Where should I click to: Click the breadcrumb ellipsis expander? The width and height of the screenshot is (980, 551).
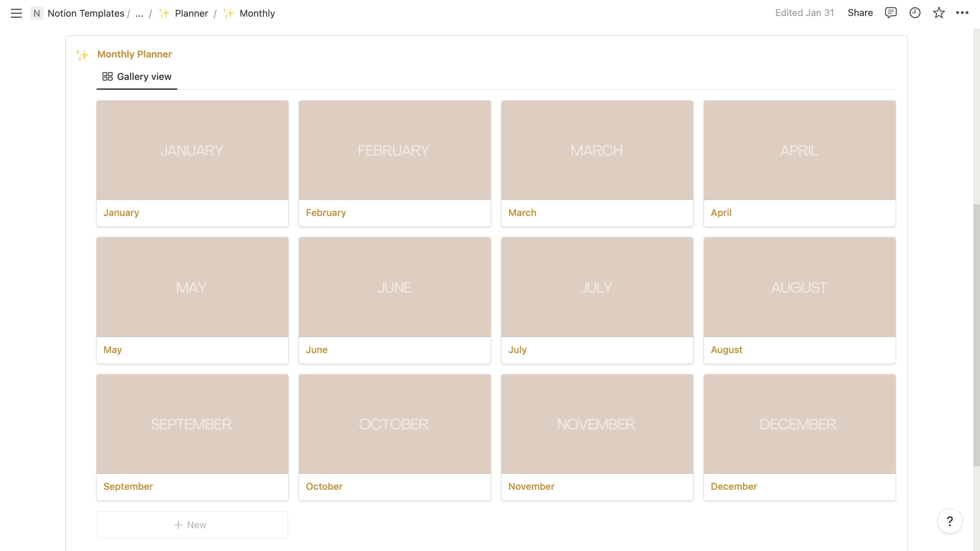[x=139, y=13]
